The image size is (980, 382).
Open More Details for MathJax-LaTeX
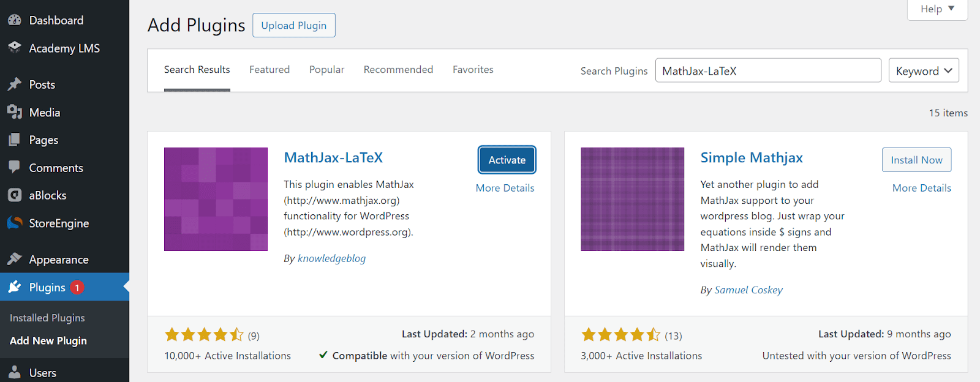pos(505,188)
